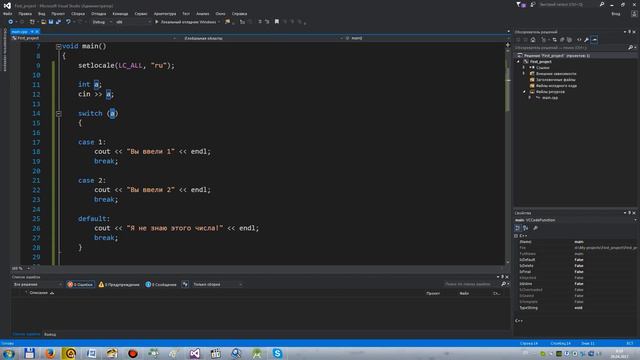Click the Open file folder toolbar icon
Image resolution: width=640 pixels, height=360 pixels.
43,22
